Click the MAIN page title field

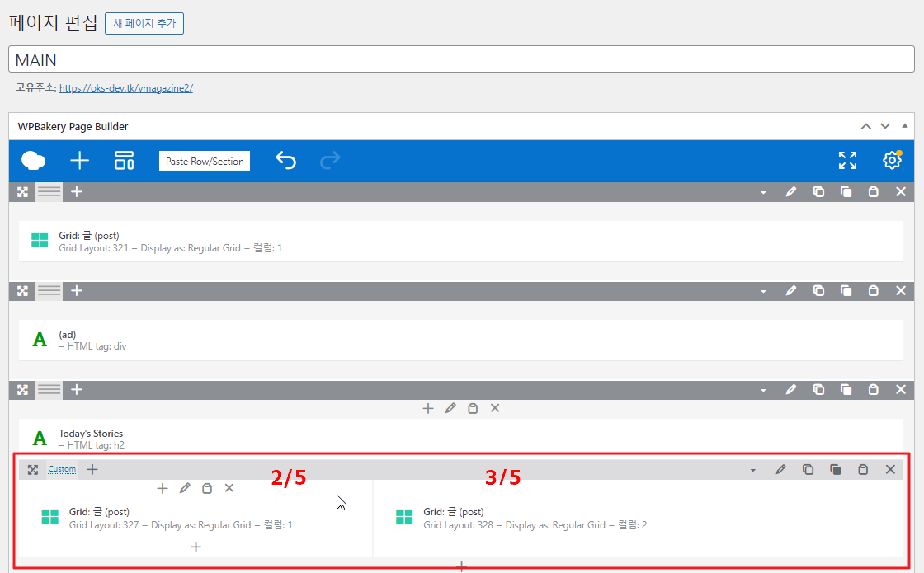[x=461, y=59]
